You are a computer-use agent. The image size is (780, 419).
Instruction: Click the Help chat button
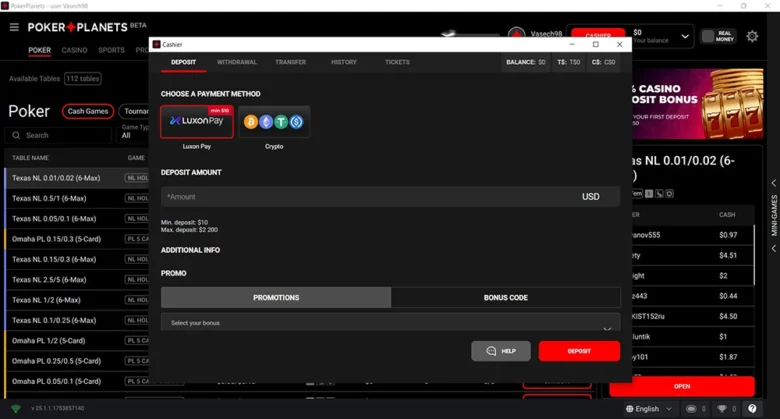[500, 351]
